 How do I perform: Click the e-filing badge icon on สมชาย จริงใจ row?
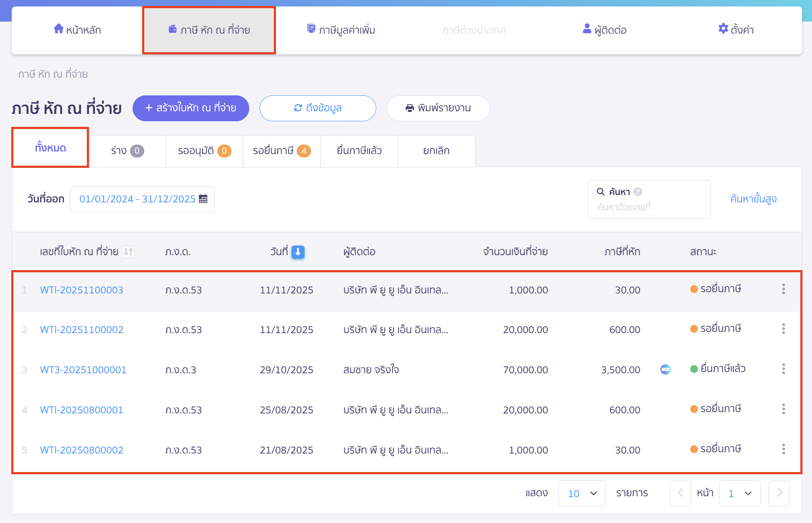coord(665,369)
